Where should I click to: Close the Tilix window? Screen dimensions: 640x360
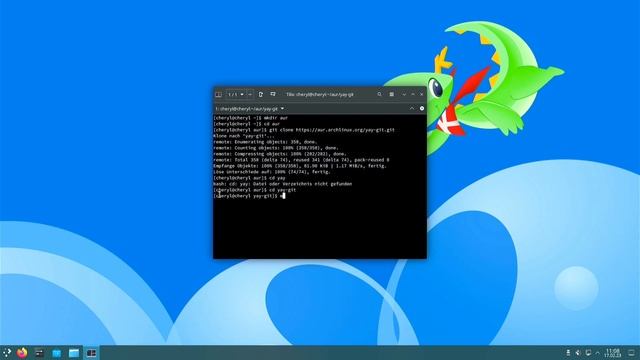coord(422,94)
